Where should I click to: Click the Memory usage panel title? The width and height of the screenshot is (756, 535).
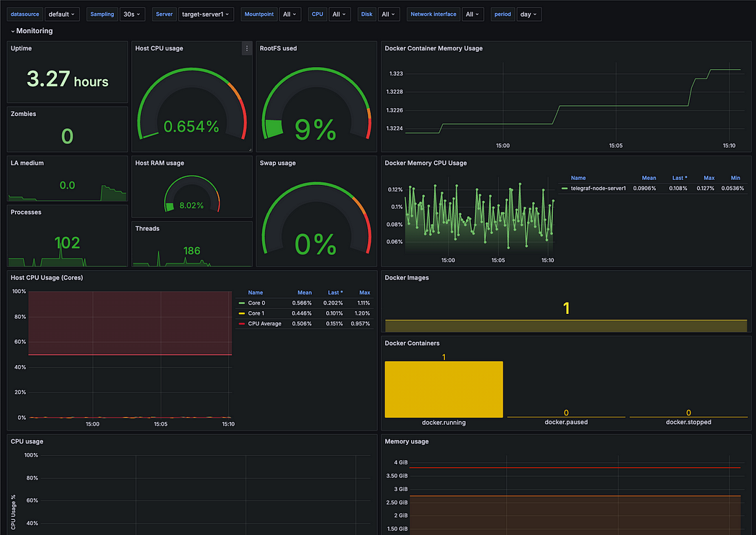(x=407, y=441)
